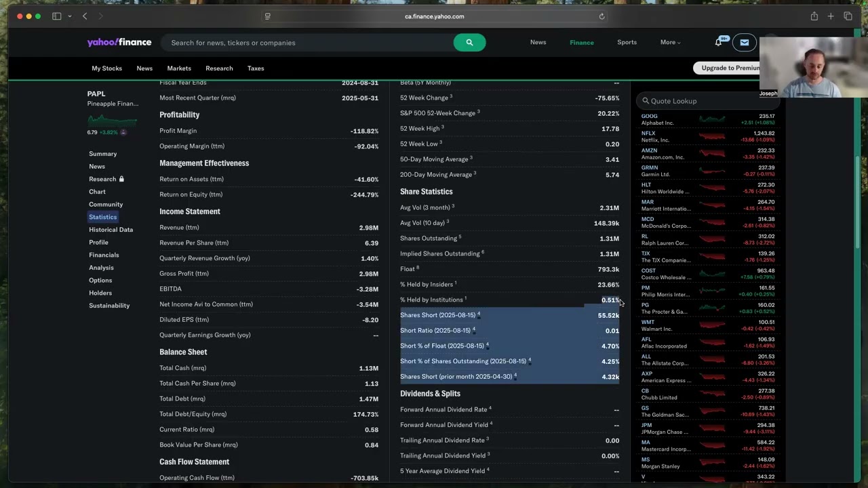Viewport: 868px width, 488px height.
Task: Open Profile in the PAPL sidebar
Action: (98, 242)
